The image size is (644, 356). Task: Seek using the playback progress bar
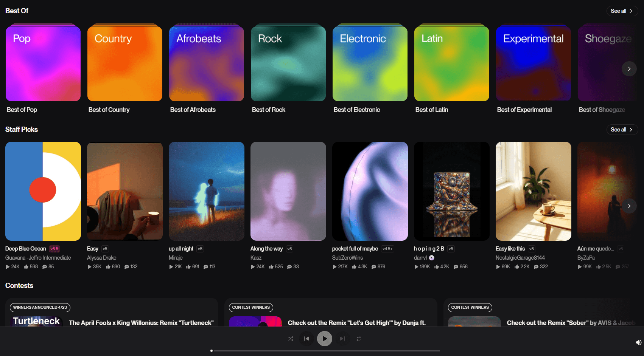click(325, 351)
